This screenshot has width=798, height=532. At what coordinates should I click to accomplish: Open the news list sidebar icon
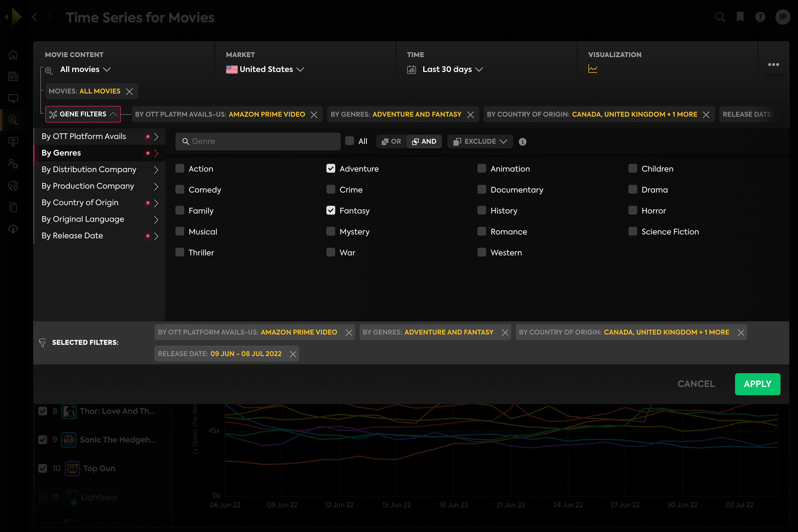(x=13, y=76)
